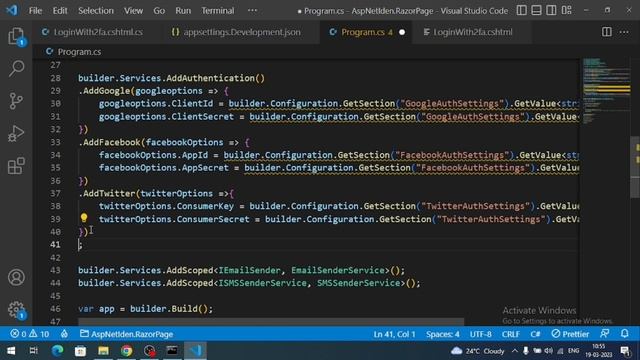Click the feedback icon in status bar

(x=604, y=333)
